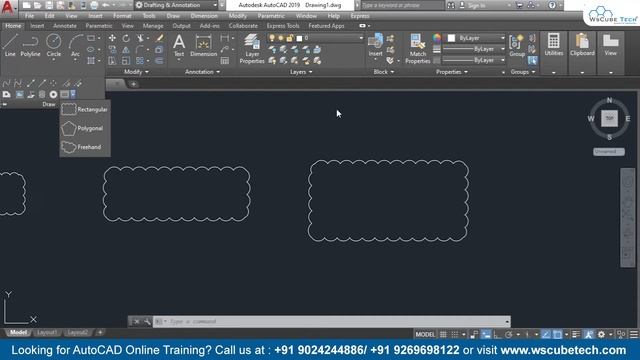Click the Rotate tool icon
Viewport: 640px width, 360px height.
(126, 38)
